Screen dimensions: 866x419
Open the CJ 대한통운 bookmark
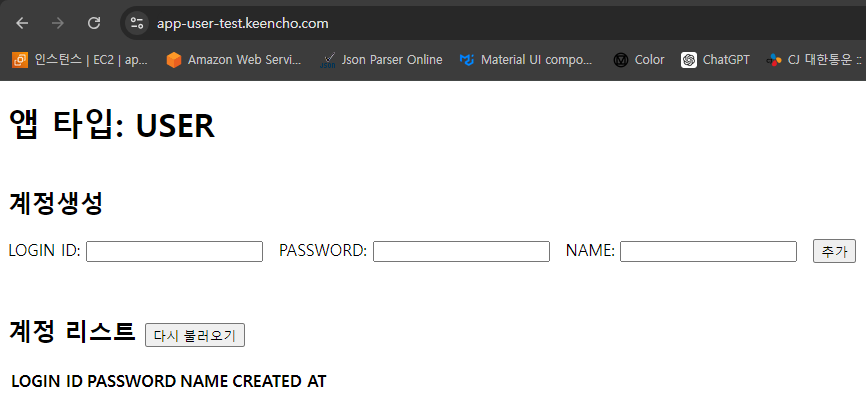pos(814,60)
